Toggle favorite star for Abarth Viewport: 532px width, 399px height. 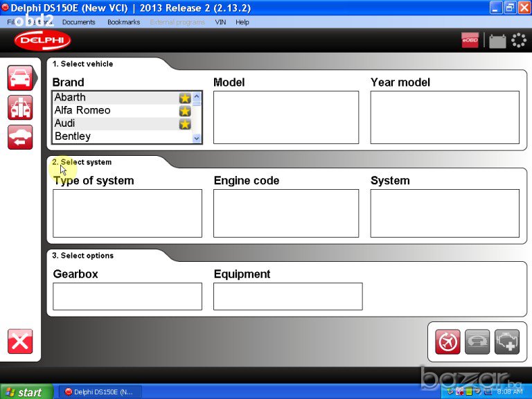185,98
